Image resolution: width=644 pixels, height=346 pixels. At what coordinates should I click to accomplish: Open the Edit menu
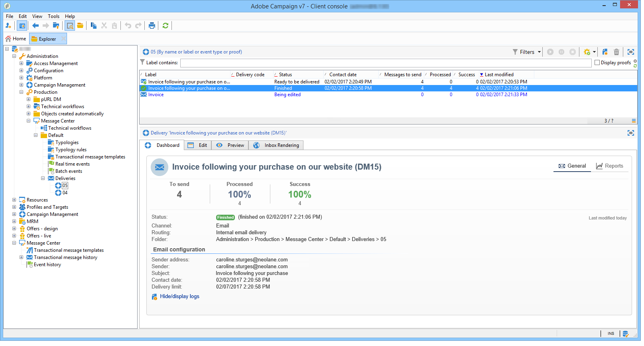click(x=23, y=16)
